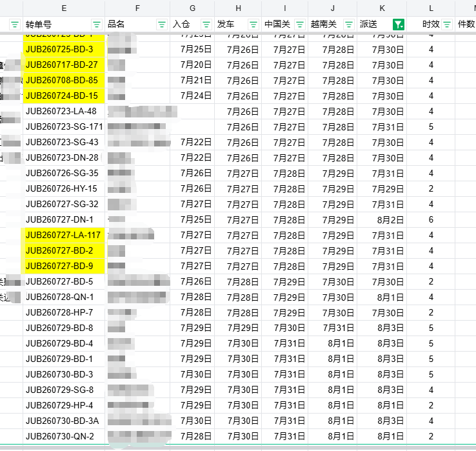
Task: Select cell JUB260729-BD-8
Action: [64, 328]
